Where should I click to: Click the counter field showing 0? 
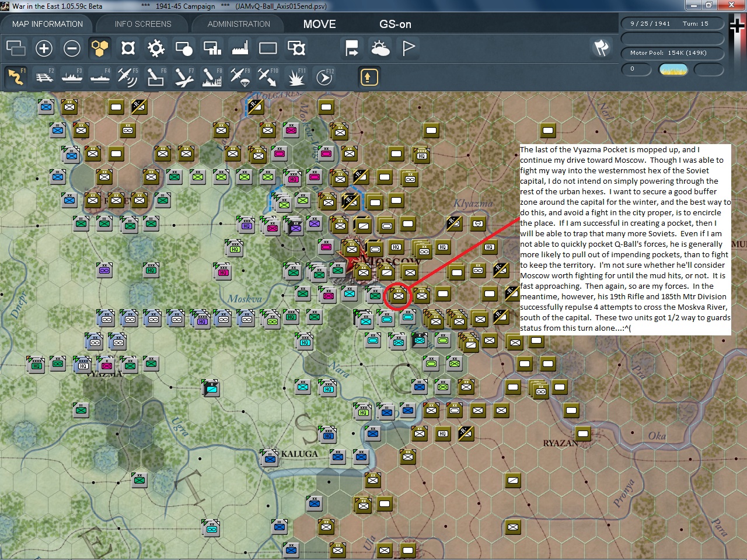[637, 69]
